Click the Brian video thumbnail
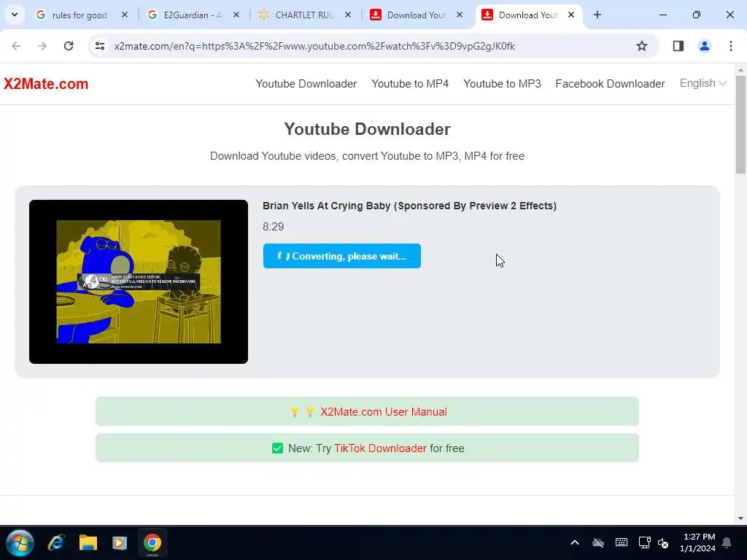Viewport: 747px width, 560px height. [x=139, y=282]
